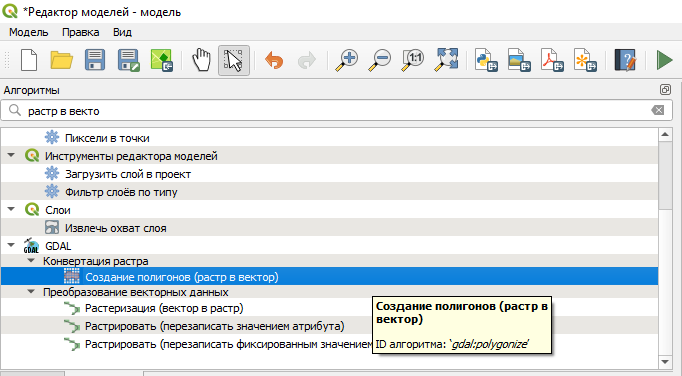Activate the Pan hand tool
The height and width of the screenshot is (376, 682).
tap(201, 60)
